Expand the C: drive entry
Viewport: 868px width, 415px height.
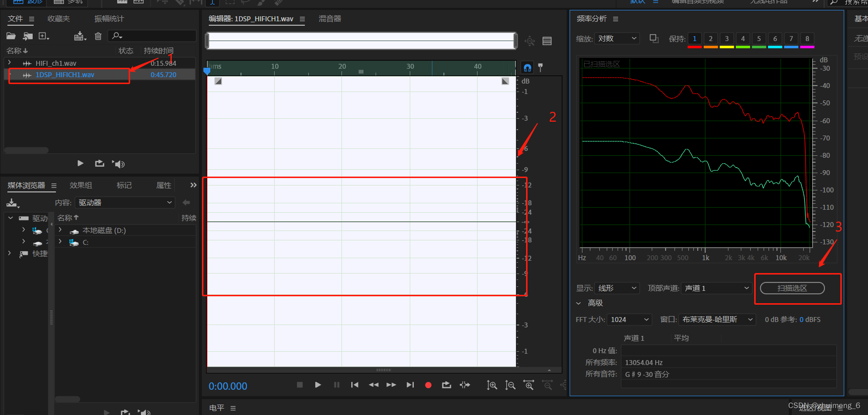click(x=60, y=242)
